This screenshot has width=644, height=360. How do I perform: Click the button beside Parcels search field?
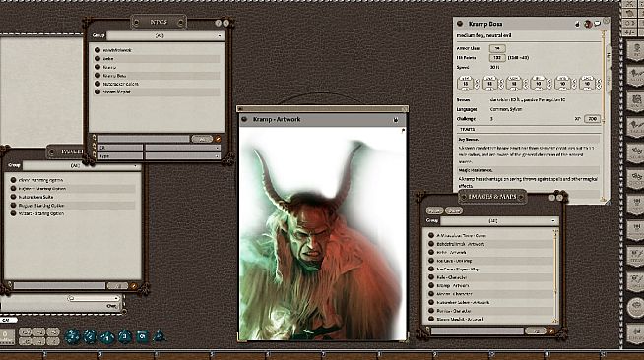[117, 286]
